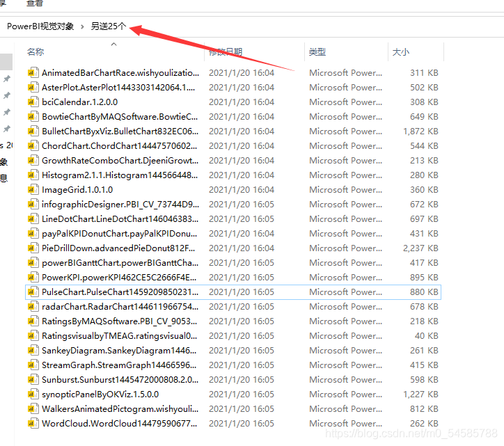Click the PieDrillDown file icon
Screen dimensions: 504x446
pos(33,248)
